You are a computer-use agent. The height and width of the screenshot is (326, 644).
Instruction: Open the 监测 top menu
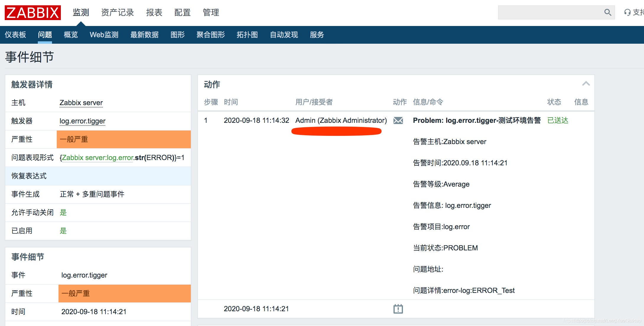(x=81, y=12)
